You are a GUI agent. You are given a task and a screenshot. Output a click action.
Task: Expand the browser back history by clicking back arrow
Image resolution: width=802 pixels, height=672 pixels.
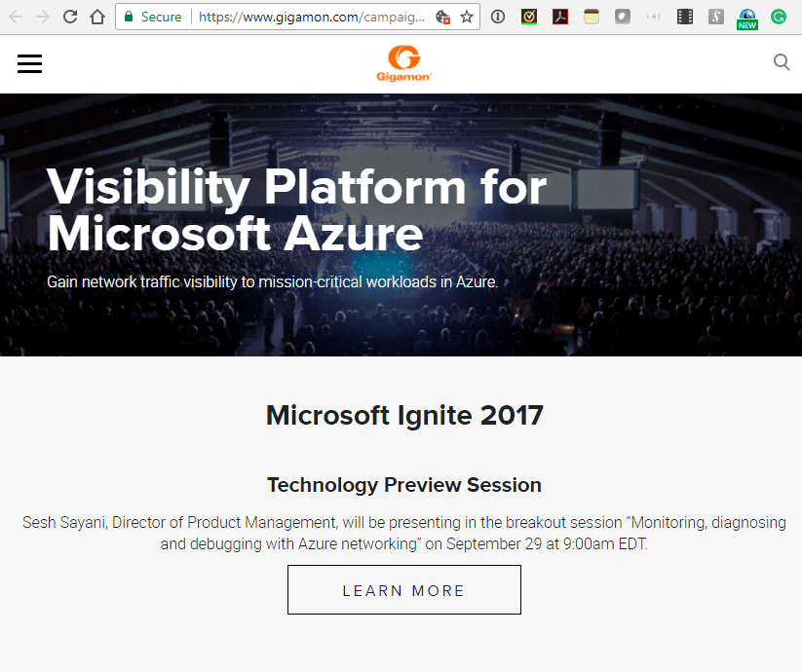15,17
